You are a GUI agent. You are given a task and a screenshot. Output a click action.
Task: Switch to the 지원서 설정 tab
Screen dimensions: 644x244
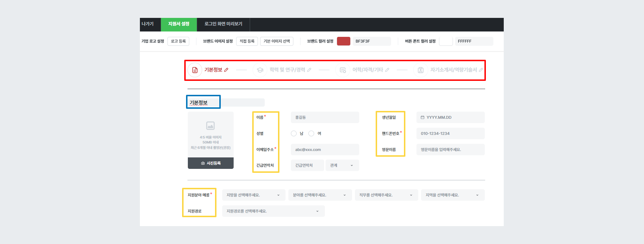pos(179,24)
